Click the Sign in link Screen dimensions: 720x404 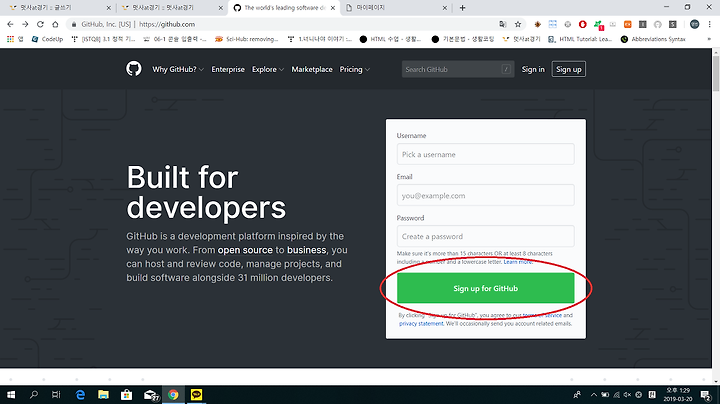533,69
